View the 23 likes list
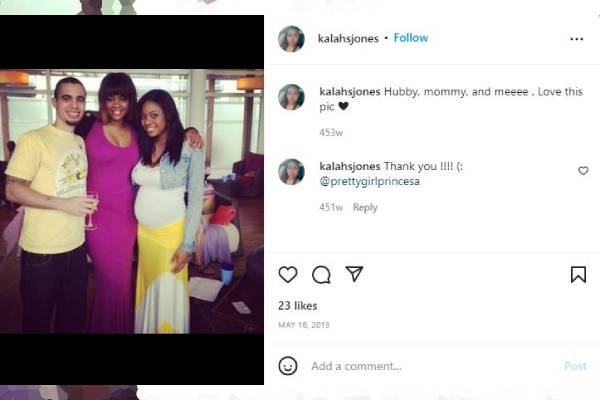The width and height of the screenshot is (600, 400). (x=298, y=305)
